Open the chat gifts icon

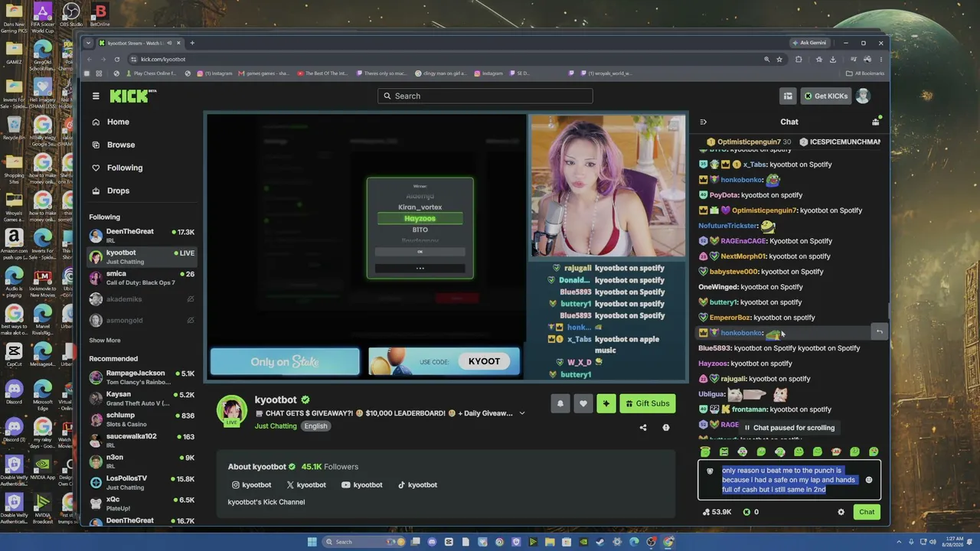click(876, 122)
